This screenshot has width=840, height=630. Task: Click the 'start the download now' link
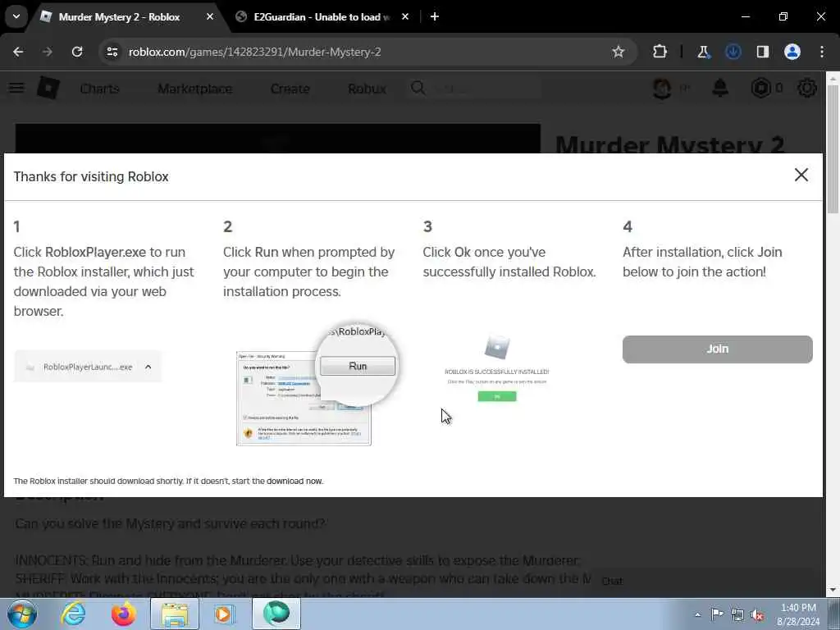277,481
